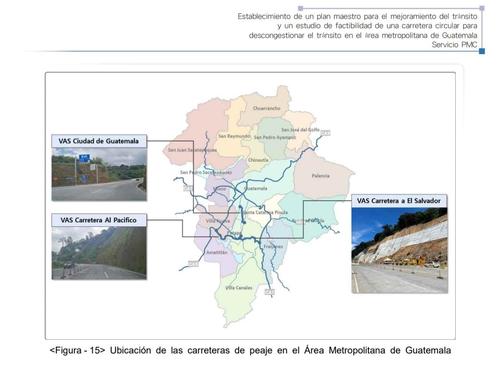
Task: Open the Carretera a El Salvador slope photo
Action: coord(399,250)
